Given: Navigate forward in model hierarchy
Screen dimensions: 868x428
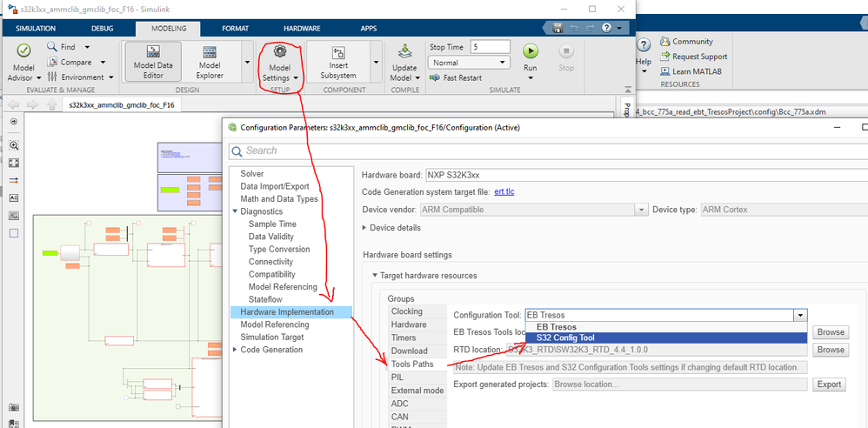Looking at the screenshot, I should point(33,104).
